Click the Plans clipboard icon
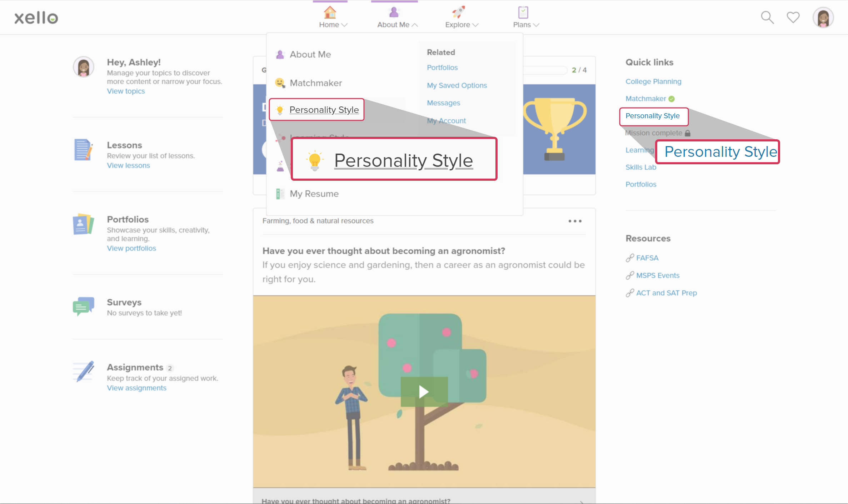The image size is (848, 504). coord(523,12)
